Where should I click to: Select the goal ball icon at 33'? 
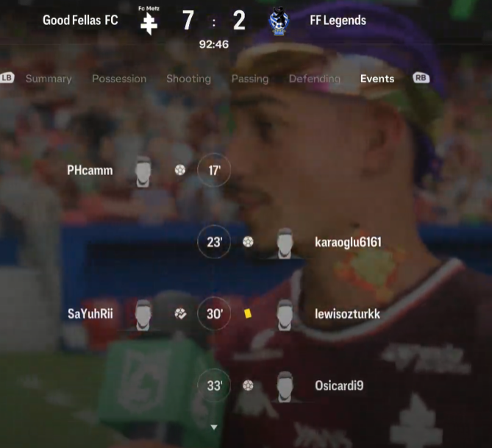tap(248, 385)
